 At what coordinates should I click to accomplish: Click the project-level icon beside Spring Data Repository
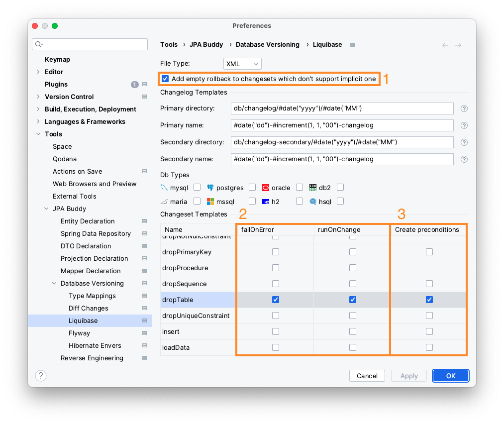pos(145,234)
